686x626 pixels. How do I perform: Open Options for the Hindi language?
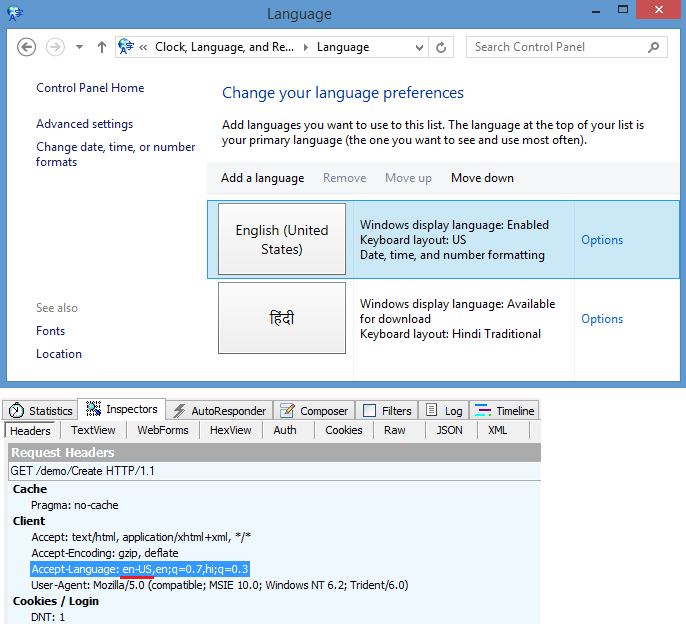coord(602,319)
